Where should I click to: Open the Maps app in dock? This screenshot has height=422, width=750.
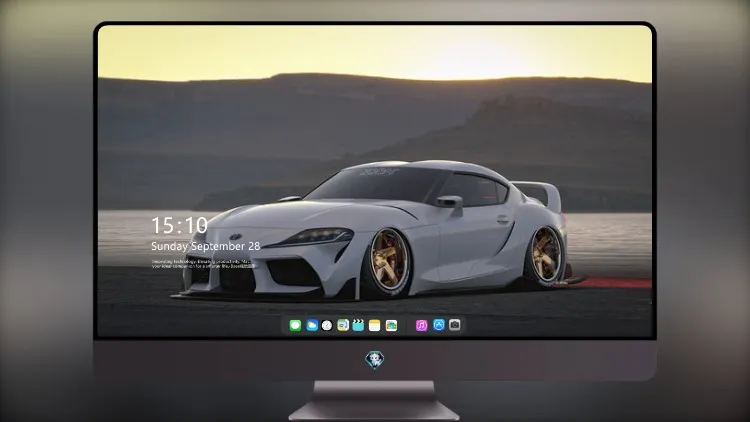[x=343, y=325]
